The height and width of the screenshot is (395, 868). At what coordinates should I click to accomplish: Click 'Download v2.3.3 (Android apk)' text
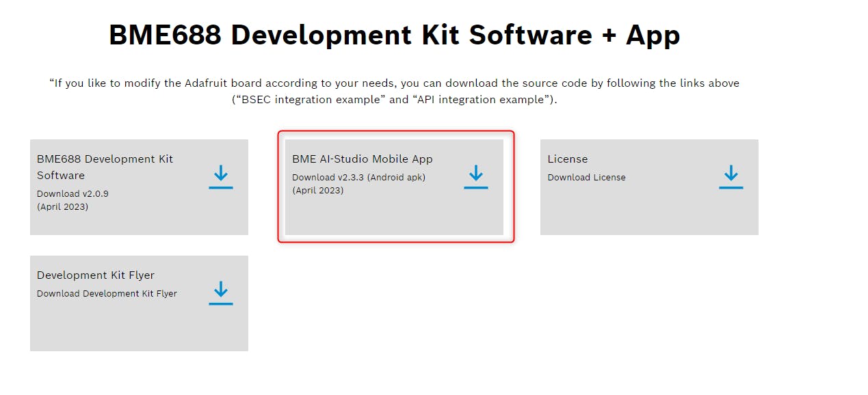(359, 177)
